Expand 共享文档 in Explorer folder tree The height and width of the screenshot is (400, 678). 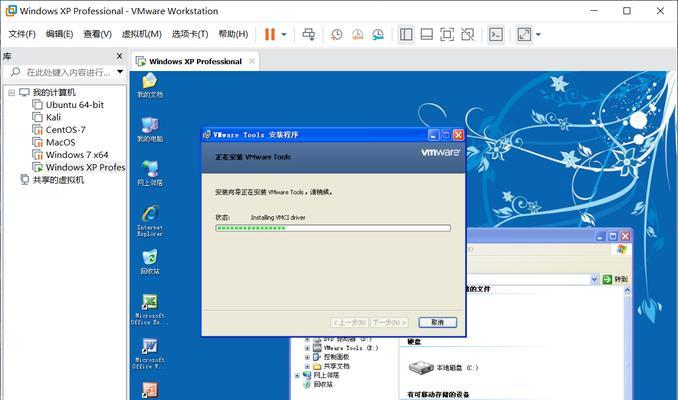307,366
